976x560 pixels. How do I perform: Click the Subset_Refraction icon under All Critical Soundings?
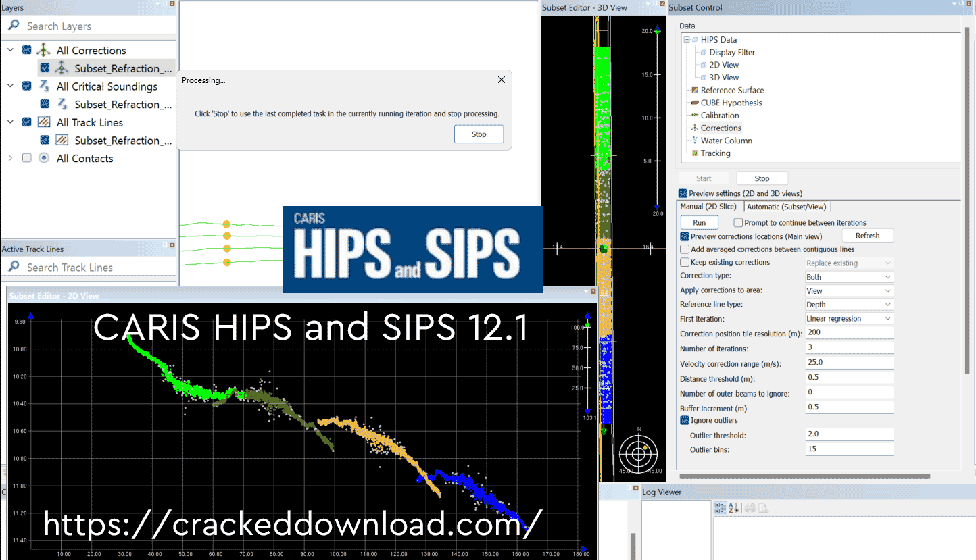tap(62, 104)
